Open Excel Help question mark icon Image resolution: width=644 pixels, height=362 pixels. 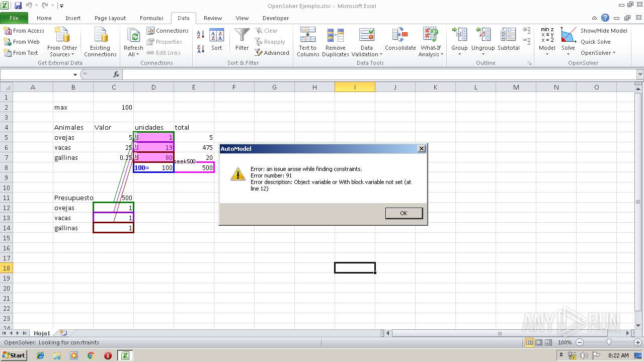pyautogui.click(x=605, y=18)
